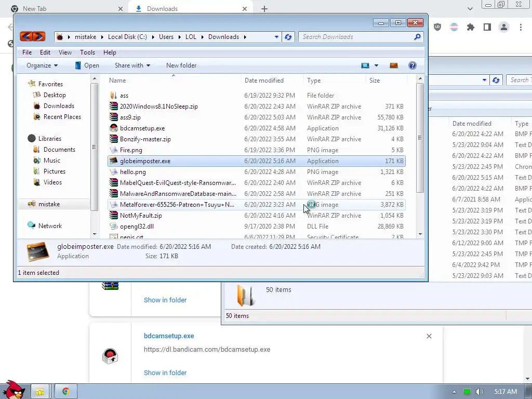Image resolution: width=532 pixels, height=399 pixels.
Task: Select the Fire.png file icon
Action: coord(114,150)
